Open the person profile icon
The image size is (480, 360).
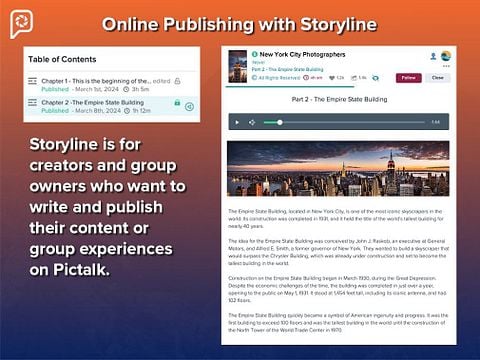point(433,56)
